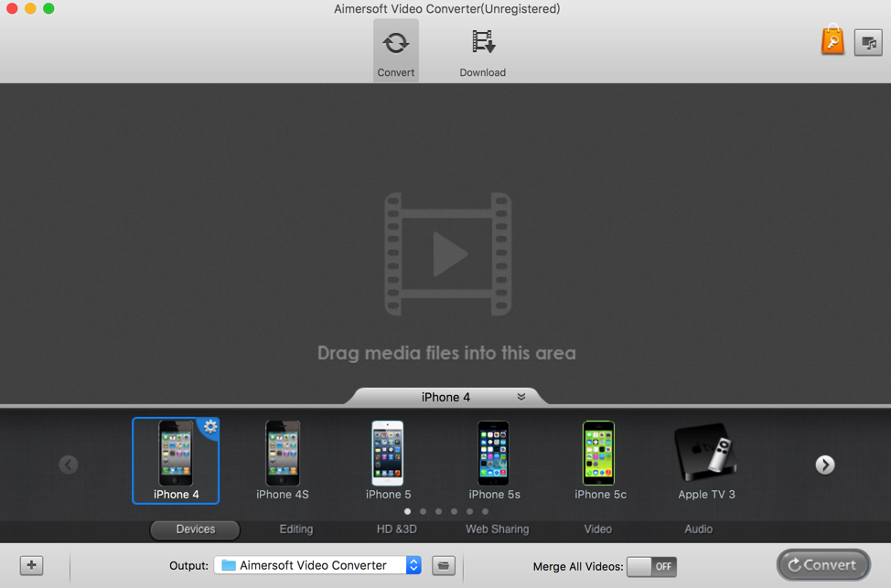Click the orange shopping bag purchase icon

832,39
